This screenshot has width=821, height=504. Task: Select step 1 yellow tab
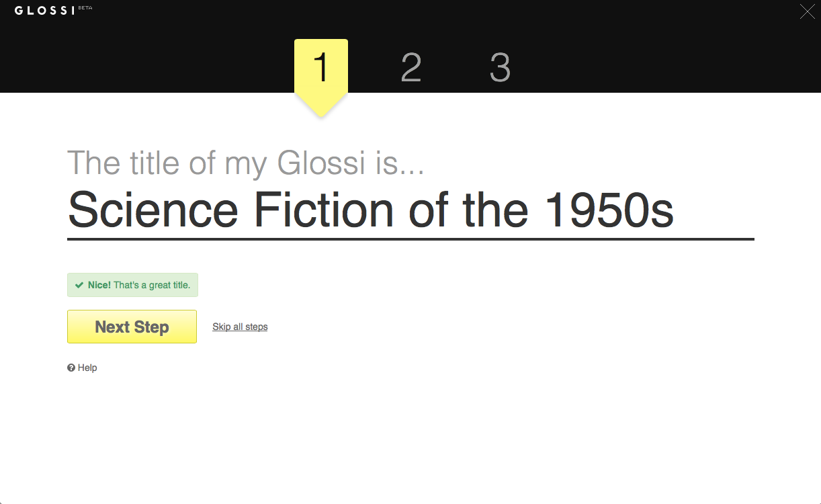(x=321, y=67)
